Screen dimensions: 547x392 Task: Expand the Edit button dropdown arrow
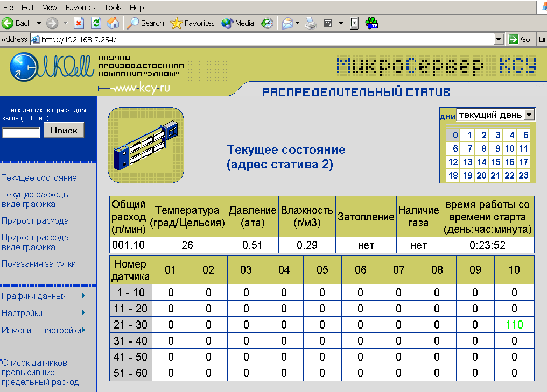click(341, 23)
